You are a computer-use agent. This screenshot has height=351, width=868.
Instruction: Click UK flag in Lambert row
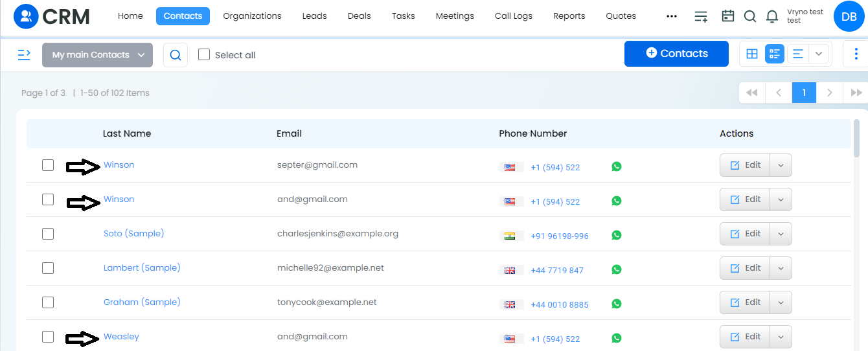[x=510, y=270]
